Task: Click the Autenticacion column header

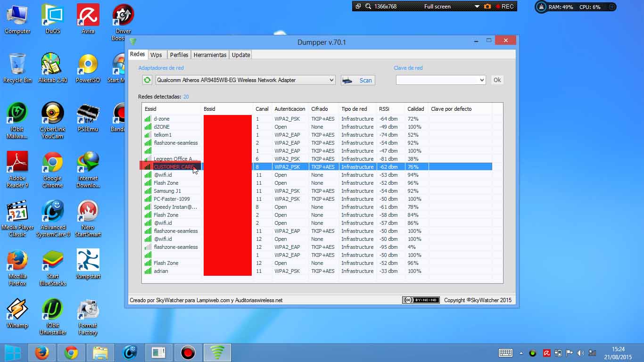Action: [x=290, y=109]
